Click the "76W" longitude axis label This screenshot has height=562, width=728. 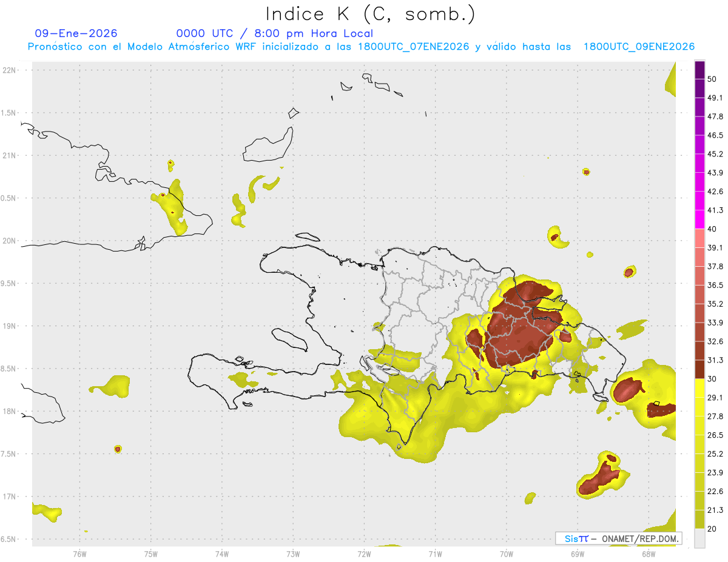point(79,554)
